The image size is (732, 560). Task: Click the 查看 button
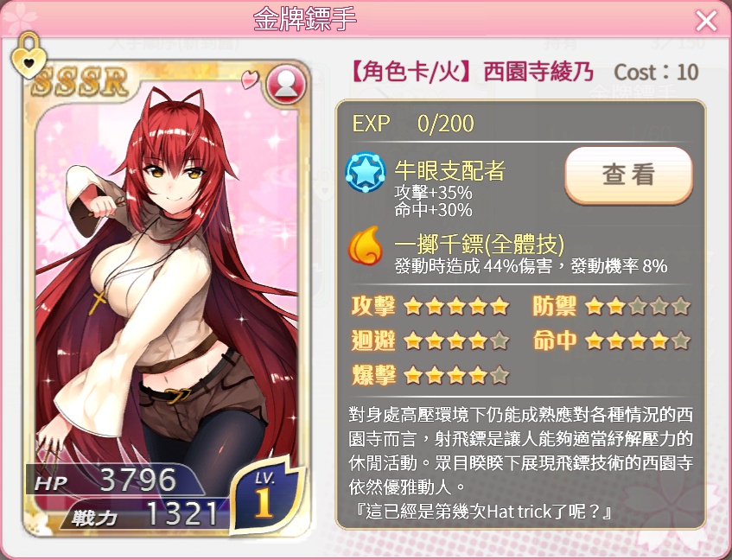628,175
